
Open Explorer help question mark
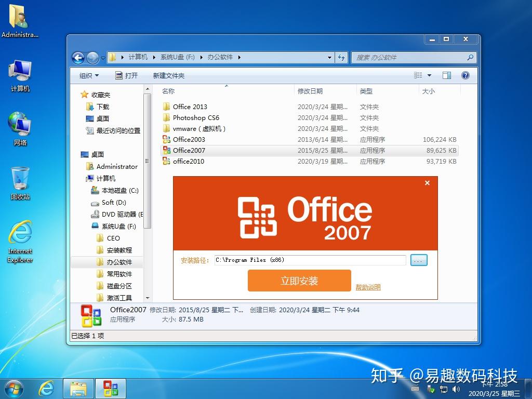pos(465,75)
